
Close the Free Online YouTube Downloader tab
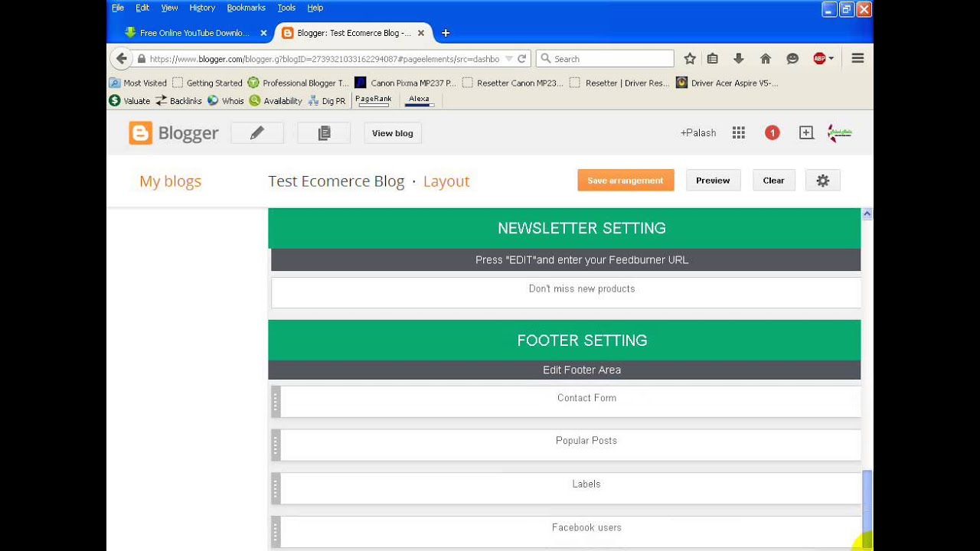pos(263,33)
